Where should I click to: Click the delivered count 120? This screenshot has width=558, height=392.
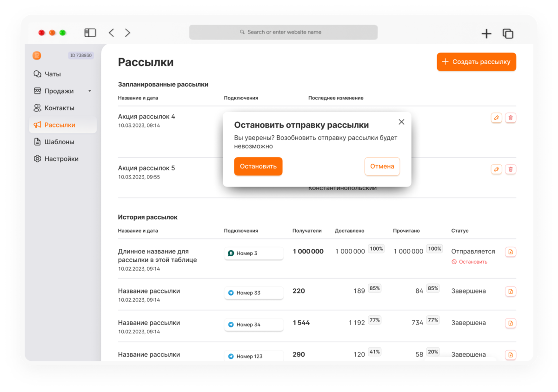(x=359, y=354)
